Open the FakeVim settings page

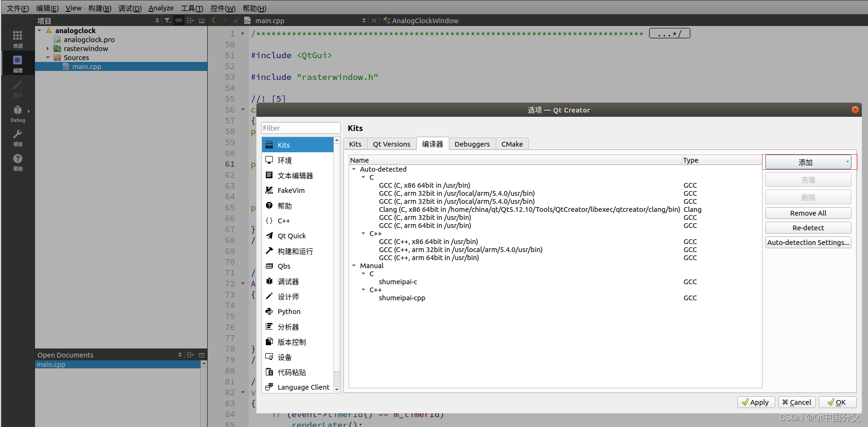point(291,191)
